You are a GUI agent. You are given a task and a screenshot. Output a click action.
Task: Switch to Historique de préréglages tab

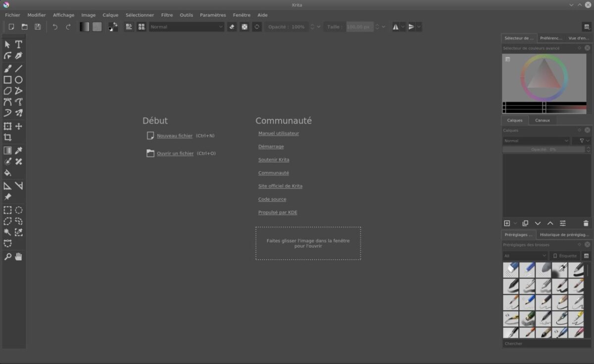564,235
